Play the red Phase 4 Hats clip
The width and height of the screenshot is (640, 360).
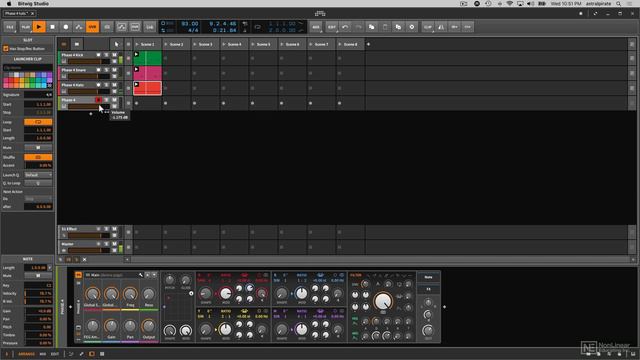(x=136, y=84)
